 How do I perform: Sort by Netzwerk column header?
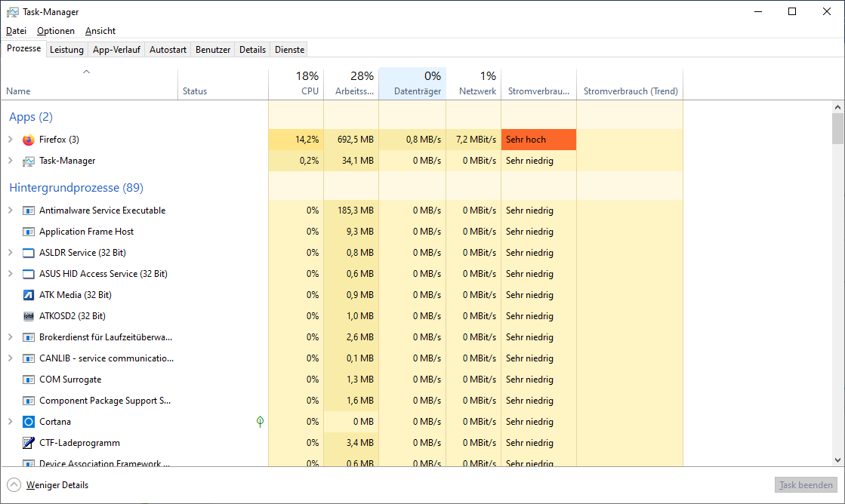point(473,84)
